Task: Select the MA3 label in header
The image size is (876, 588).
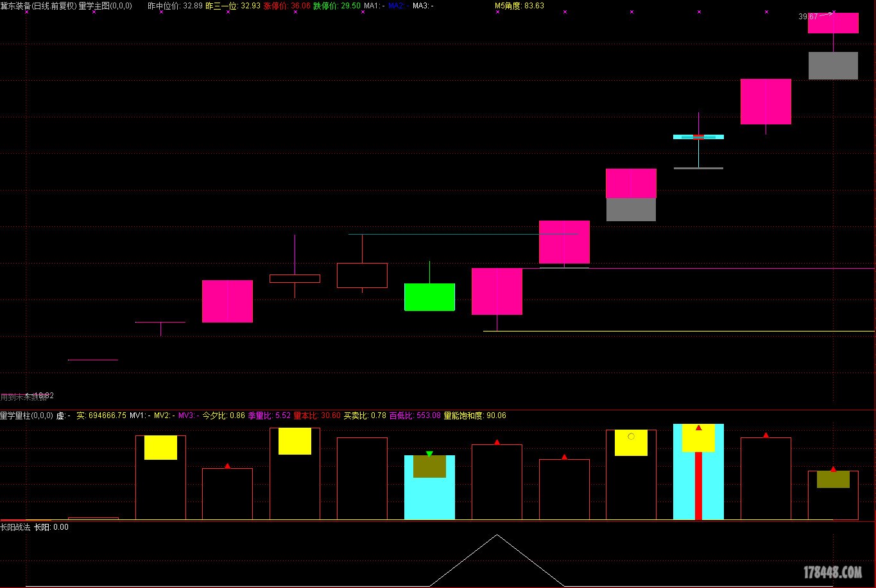Action: [423, 6]
